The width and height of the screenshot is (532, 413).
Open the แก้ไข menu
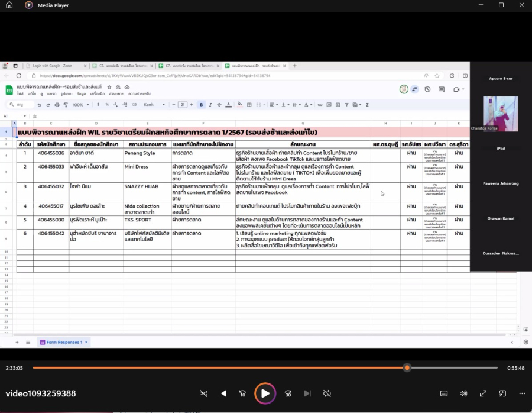click(32, 93)
